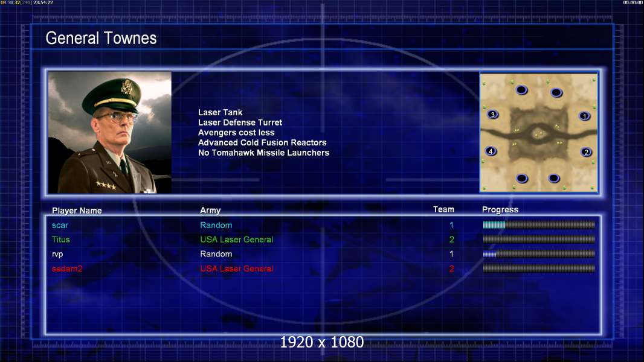Click start position marker 2 on minimap
Screen dimensions: 644x362
586,152
